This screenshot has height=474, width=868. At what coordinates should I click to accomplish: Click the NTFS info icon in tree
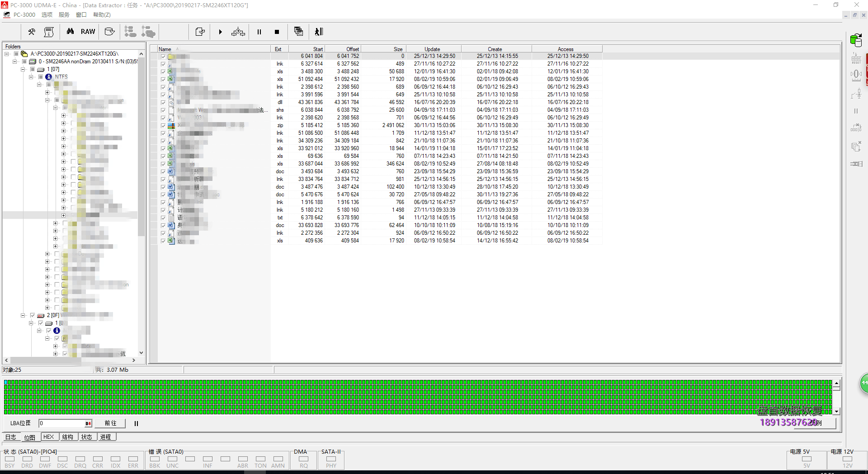tap(49, 77)
